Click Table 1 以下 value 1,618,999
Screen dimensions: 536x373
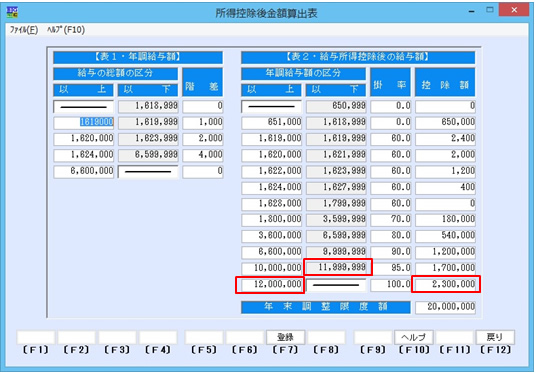coord(148,106)
